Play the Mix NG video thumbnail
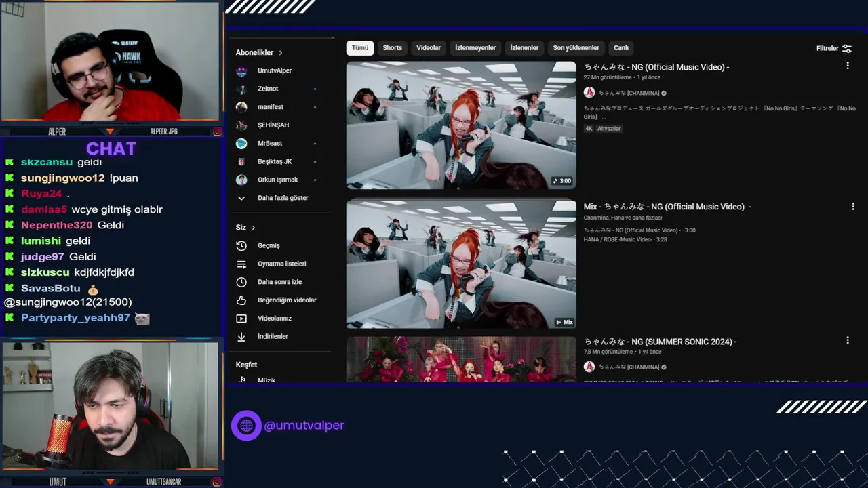This screenshot has width=868, height=488. [x=461, y=264]
